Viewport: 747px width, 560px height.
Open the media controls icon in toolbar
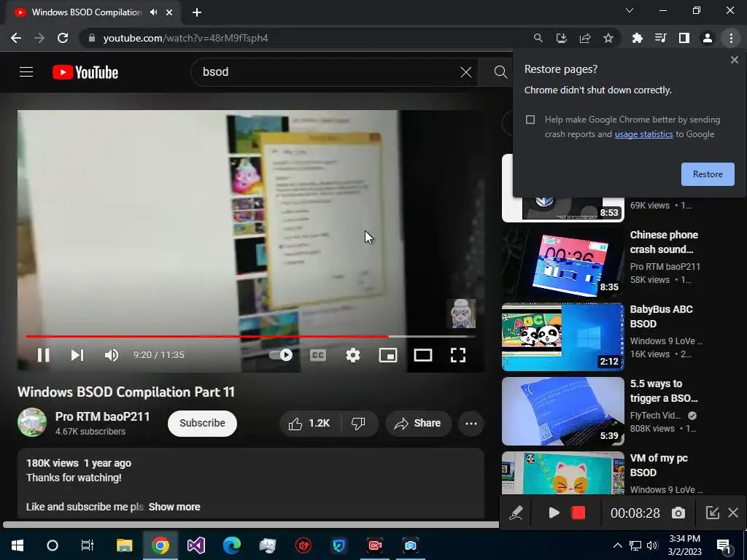click(660, 38)
